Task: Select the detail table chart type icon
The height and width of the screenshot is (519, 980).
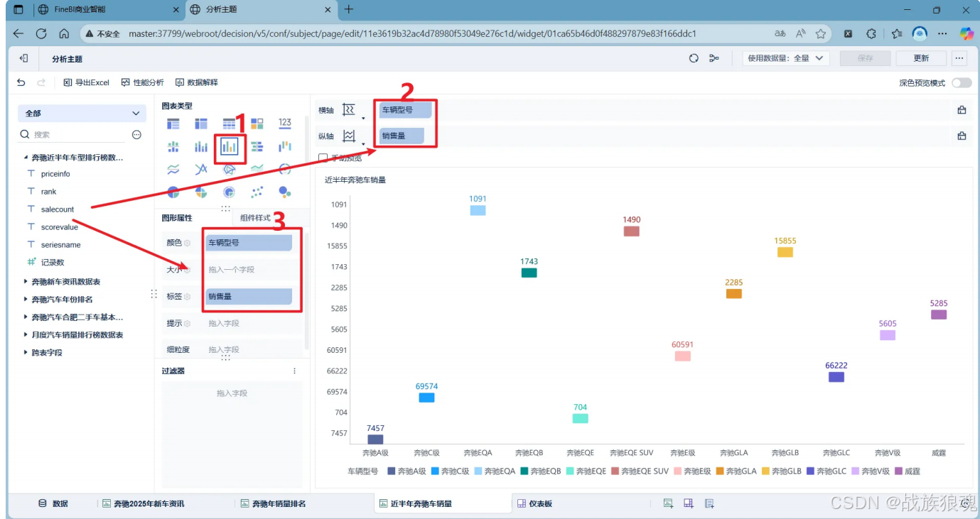Action: pos(229,124)
